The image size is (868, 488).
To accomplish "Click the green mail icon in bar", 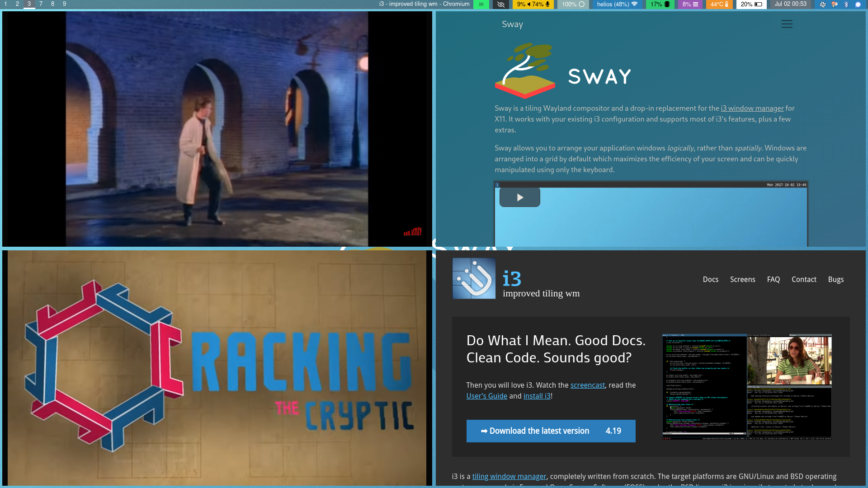I will point(481,4).
